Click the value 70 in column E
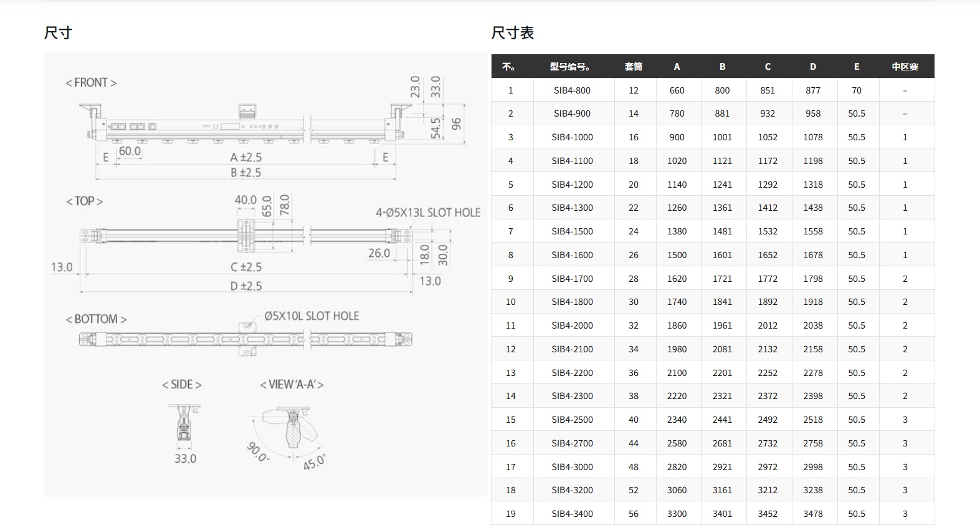980x530 pixels. [856, 90]
